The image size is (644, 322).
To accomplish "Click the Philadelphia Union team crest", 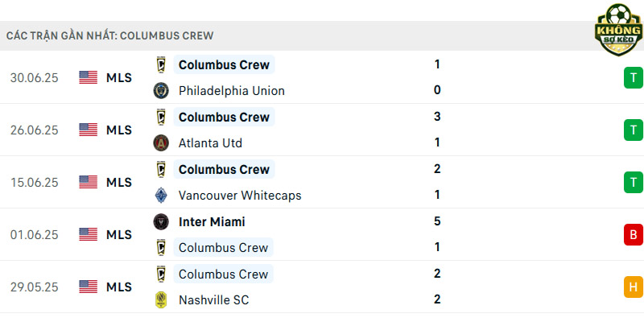I will click(161, 91).
